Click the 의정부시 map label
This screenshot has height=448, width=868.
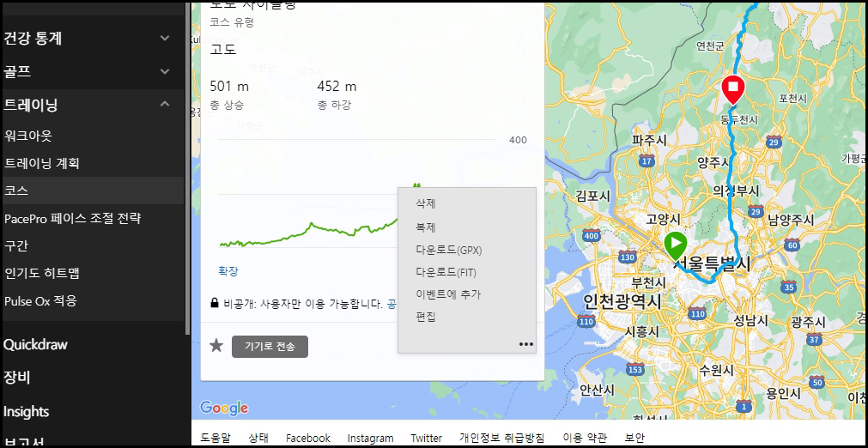point(737,191)
